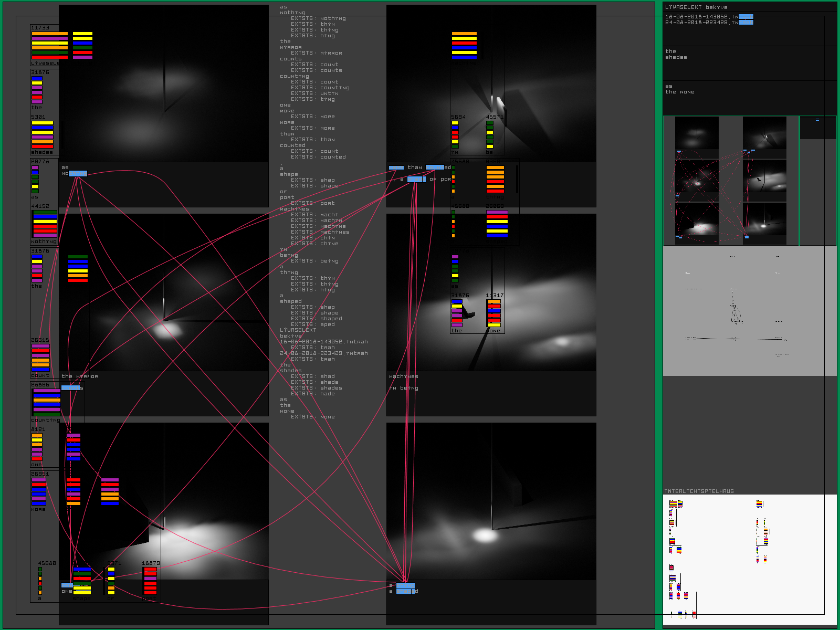Select EXISTS: counting entry in center list
840x630 pixels.
click(320, 88)
